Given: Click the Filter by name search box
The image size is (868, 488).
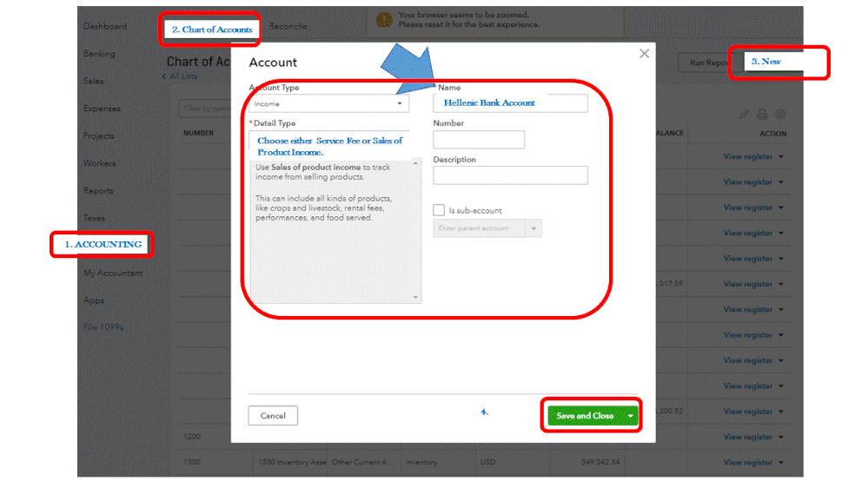Looking at the screenshot, I should (205, 109).
